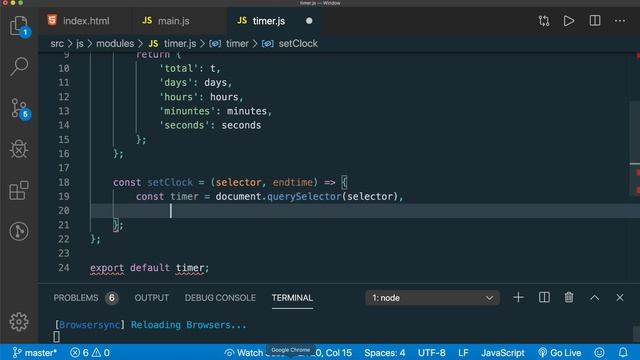Open Source Control view with badge 5

(x=19, y=108)
